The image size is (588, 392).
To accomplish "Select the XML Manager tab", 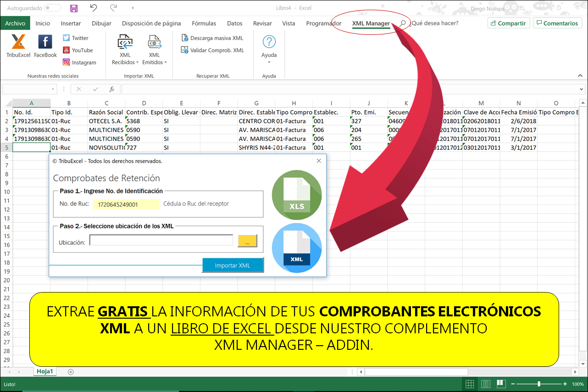I will click(x=371, y=23).
